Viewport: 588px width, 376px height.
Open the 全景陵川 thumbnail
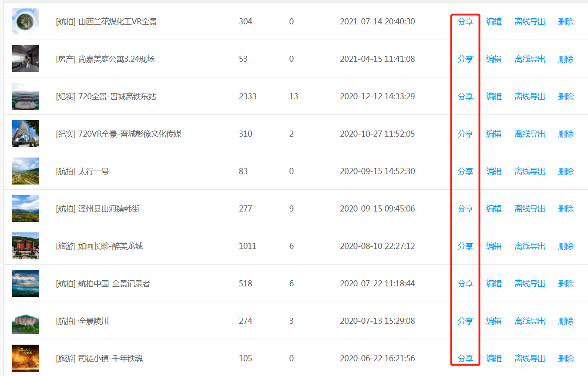26,321
